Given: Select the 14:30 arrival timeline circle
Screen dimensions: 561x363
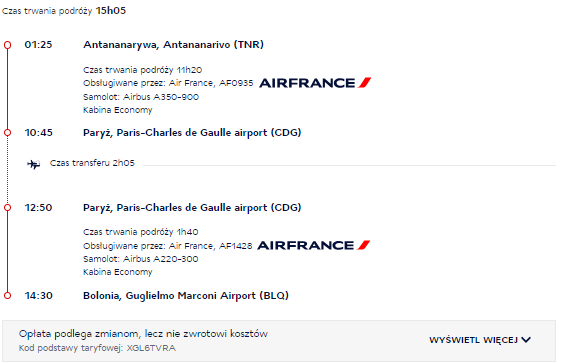Looking at the screenshot, I should [7, 295].
